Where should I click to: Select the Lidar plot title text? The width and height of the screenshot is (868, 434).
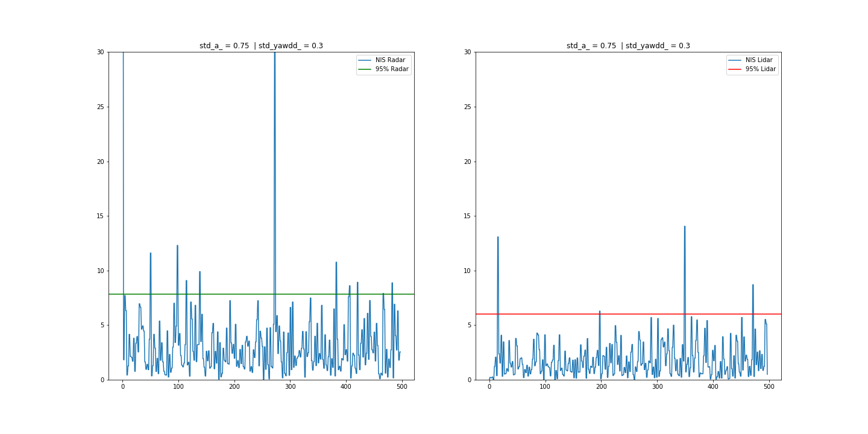click(x=628, y=46)
